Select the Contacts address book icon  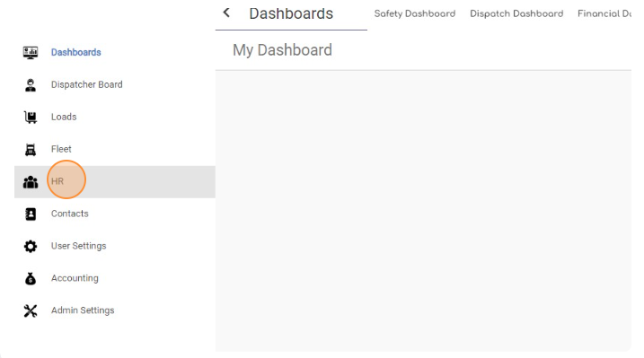click(31, 214)
